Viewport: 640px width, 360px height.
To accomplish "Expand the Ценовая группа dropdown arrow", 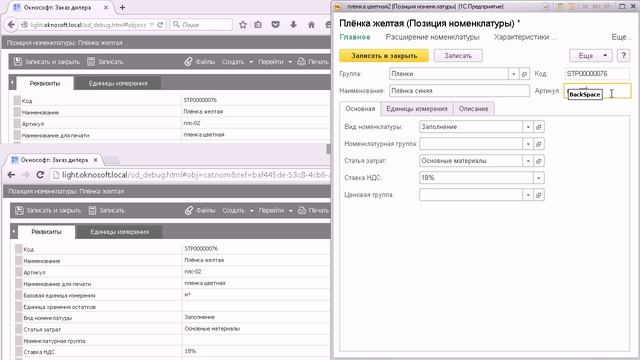I will pos(528,195).
